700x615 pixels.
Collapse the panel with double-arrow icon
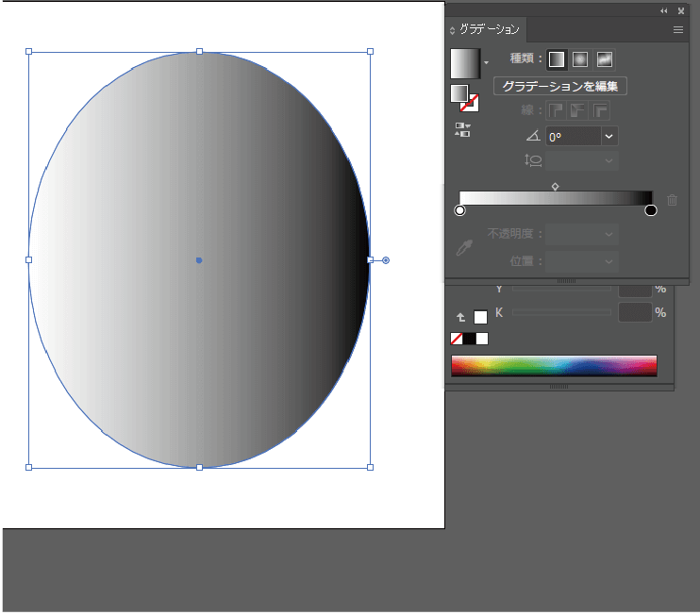[664, 10]
